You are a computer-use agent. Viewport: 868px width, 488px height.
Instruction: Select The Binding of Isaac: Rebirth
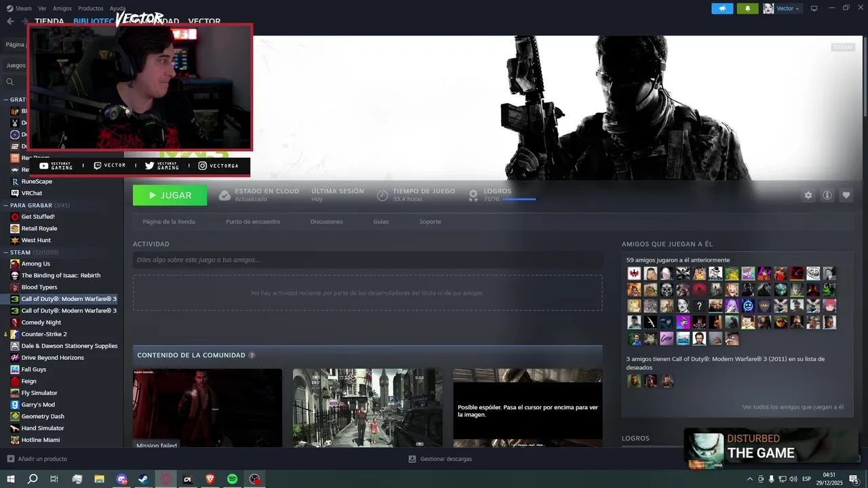click(62, 275)
